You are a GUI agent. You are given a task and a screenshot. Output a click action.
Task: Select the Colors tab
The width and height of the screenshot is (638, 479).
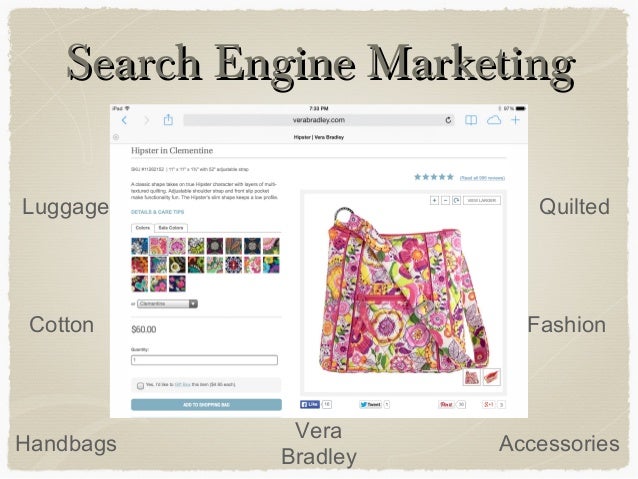143,228
